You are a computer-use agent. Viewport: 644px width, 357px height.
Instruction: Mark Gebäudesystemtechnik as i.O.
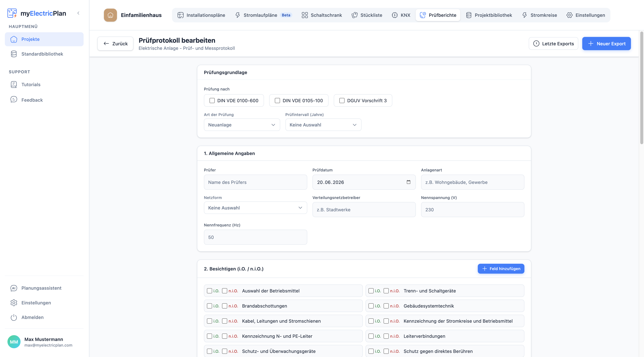coord(371,306)
